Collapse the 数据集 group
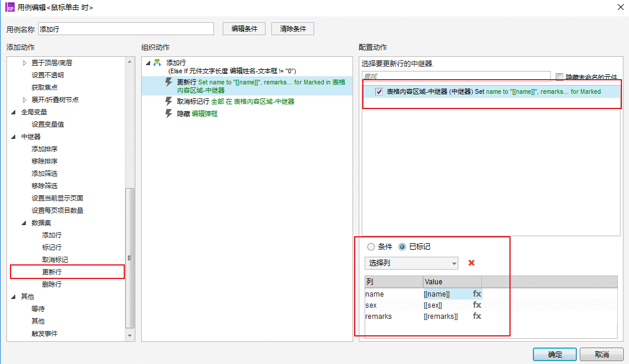This screenshot has height=364, width=629. pos(24,223)
